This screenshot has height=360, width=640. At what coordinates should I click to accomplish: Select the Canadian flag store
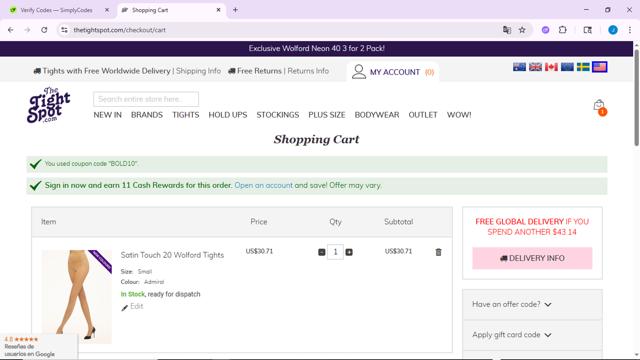click(x=551, y=67)
